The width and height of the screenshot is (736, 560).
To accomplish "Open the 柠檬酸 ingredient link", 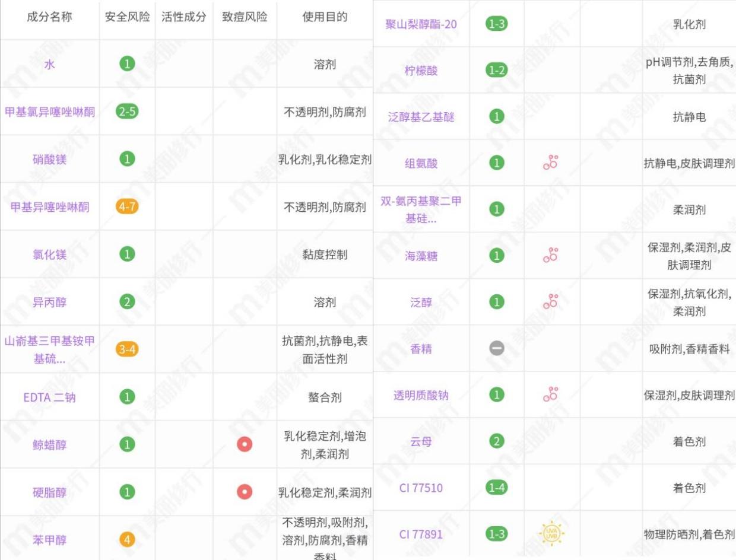I will [x=421, y=71].
